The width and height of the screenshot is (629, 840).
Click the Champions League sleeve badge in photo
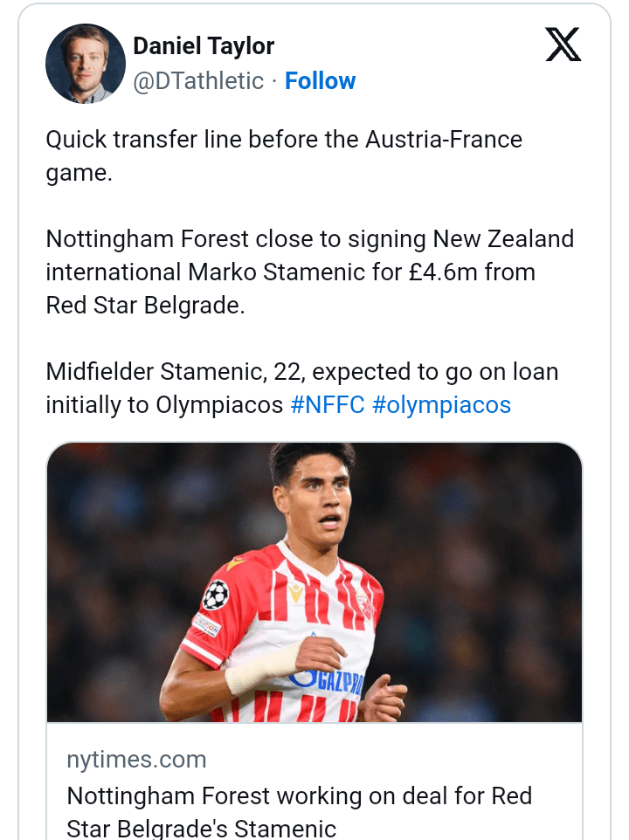[215, 595]
